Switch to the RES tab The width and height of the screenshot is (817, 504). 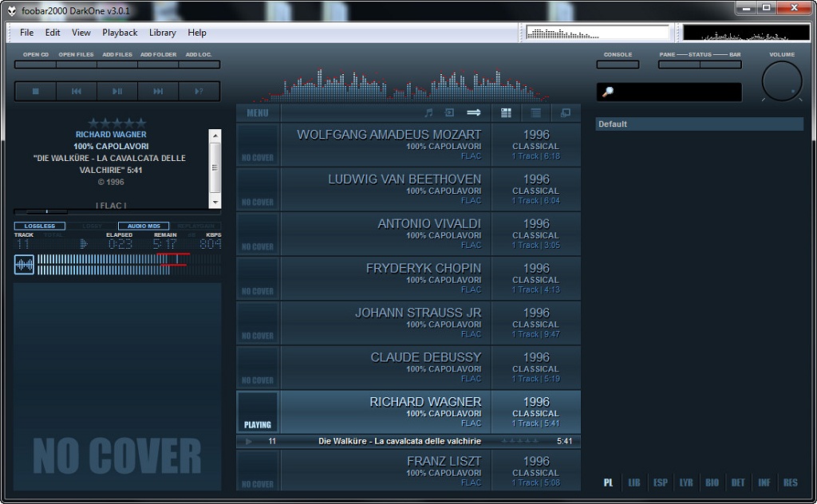[791, 482]
